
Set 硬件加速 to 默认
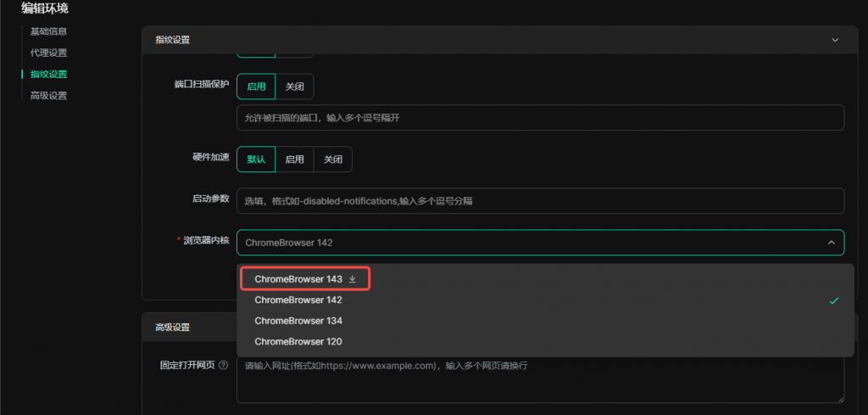[x=256, y=159]
